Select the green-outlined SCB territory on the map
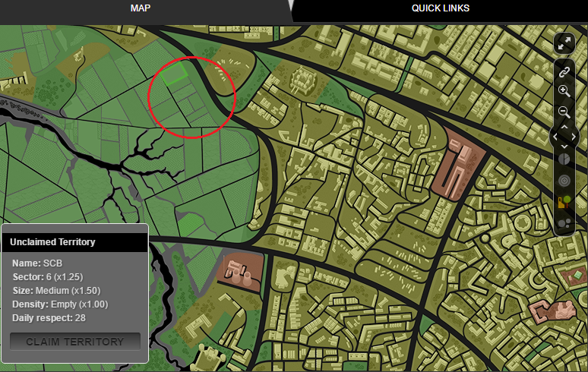The height and width of the screenshot is (372, 588). tap(174, 74)
